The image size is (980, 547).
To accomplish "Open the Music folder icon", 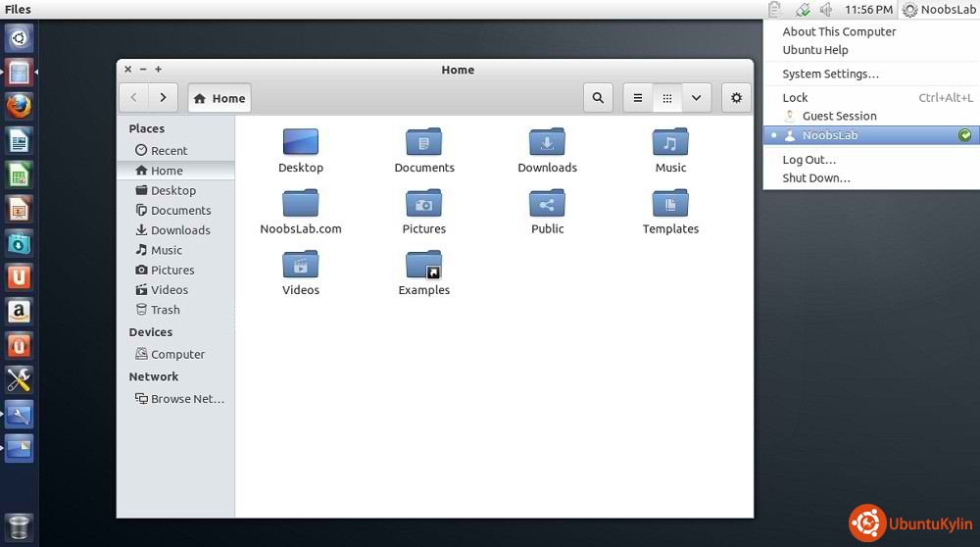I will click(670, 143).
